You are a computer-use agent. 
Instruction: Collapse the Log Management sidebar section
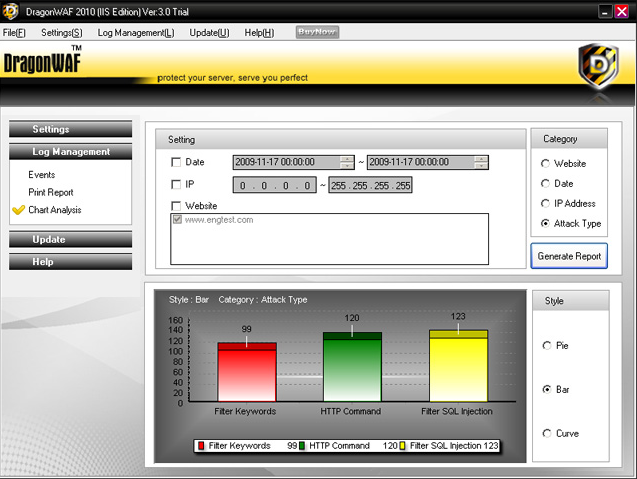[x=71, y=152]
